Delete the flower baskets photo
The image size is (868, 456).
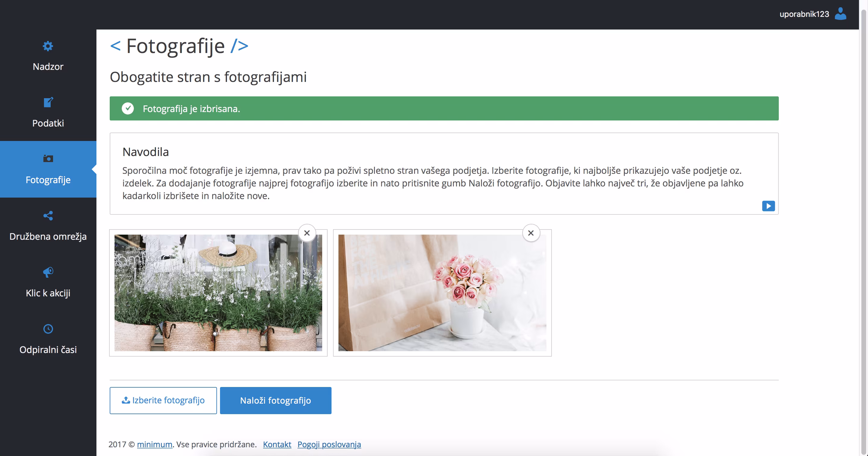coord(307,233)
